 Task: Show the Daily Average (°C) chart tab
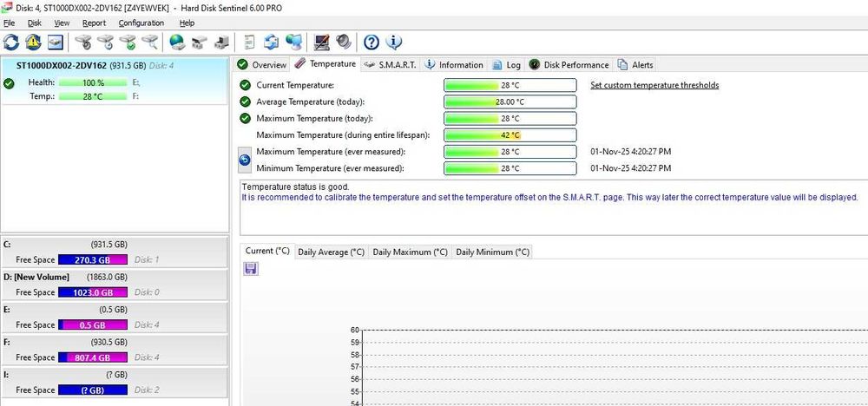point(331,252)
